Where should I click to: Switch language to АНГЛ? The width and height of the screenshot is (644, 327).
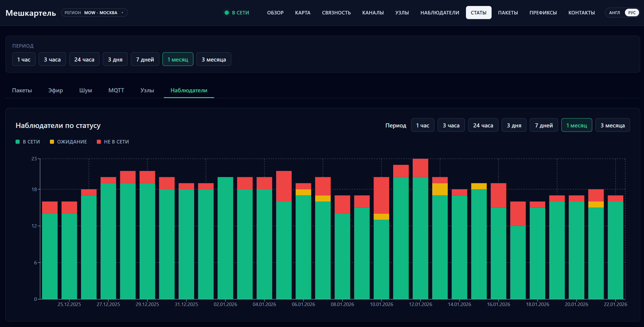pos(615,13)
